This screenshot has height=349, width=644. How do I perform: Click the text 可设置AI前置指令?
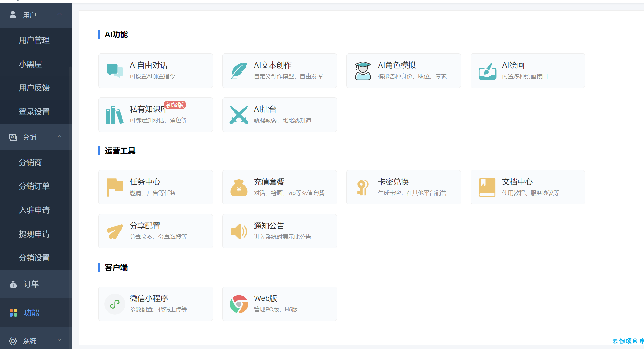(x=152, y=76)
